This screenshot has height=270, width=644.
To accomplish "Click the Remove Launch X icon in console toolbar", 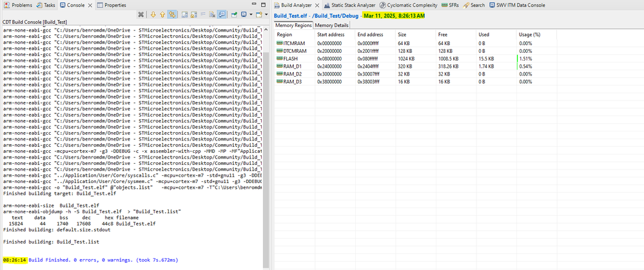I will pyautogui.click(x=141, y=14).
